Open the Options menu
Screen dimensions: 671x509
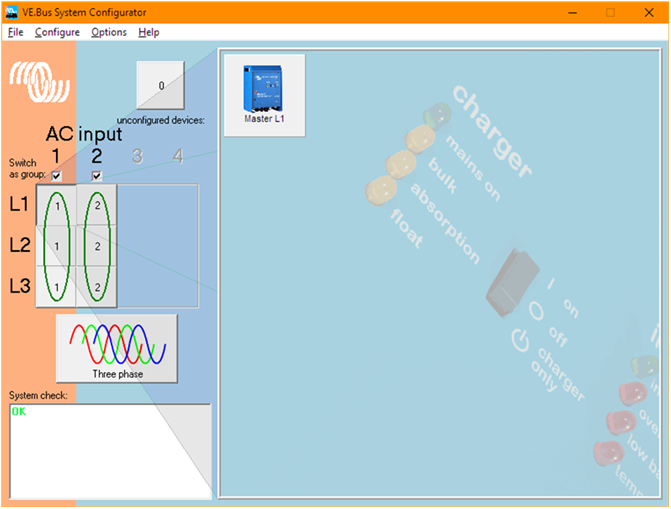point(109,32)
